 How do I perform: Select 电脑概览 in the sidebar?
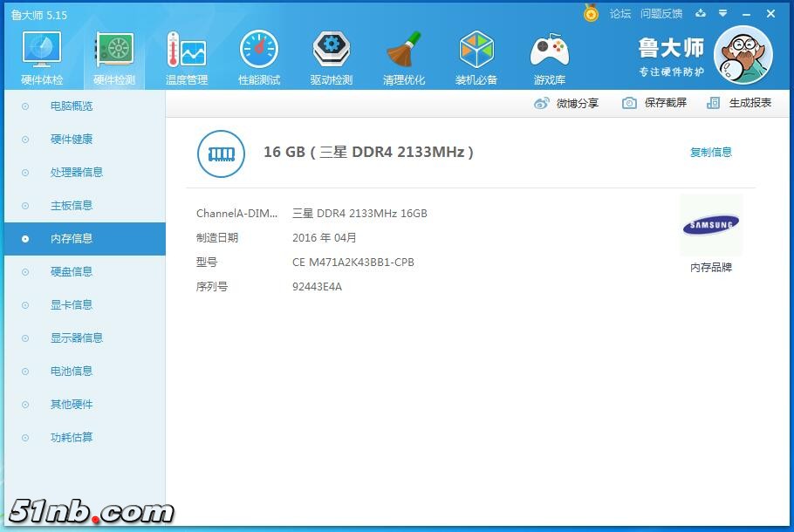point(72,106)
